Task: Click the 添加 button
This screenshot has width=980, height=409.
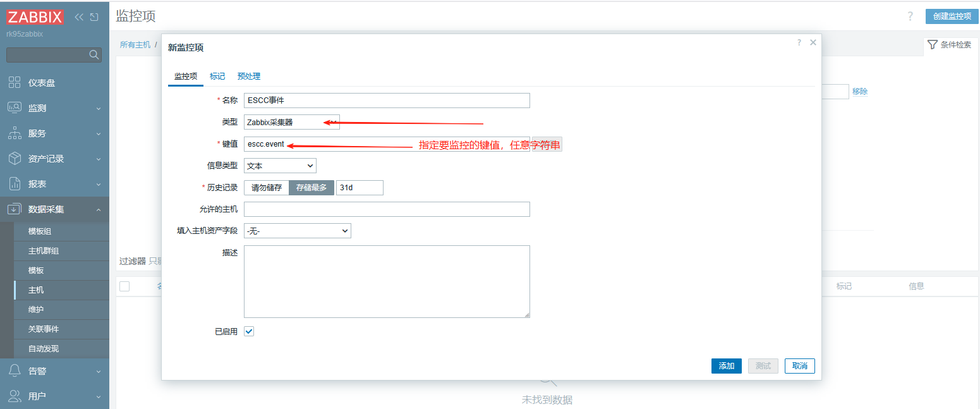Action: click(x=726, y=366)
